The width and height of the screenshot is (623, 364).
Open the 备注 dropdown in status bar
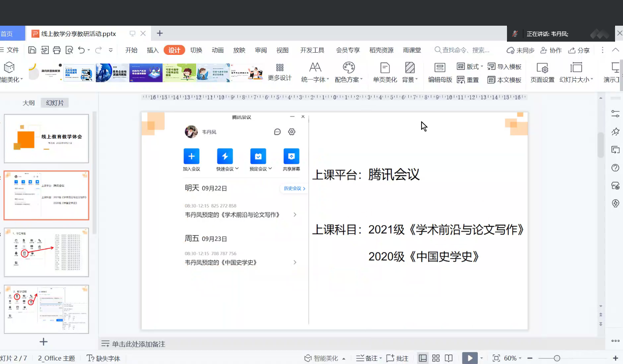[381, 358]
